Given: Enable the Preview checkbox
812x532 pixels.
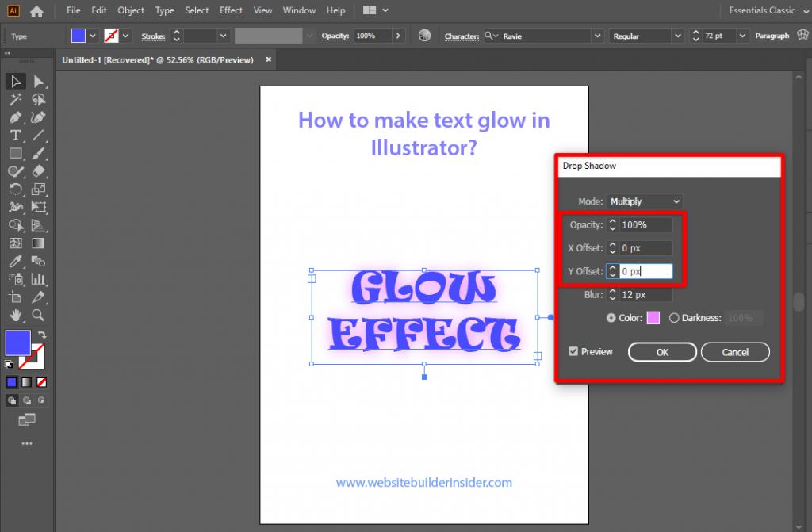Looking at the screenshot, I should point(573,351).
